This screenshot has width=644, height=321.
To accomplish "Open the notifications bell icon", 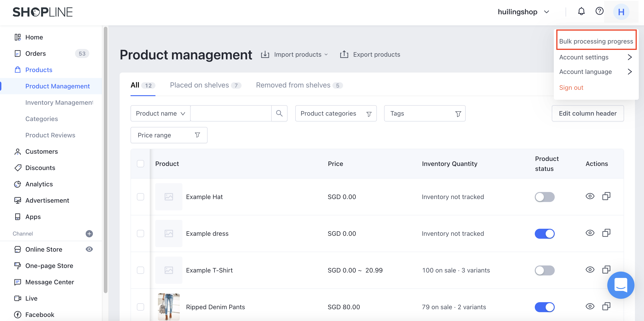I will [x=581, y=12].
